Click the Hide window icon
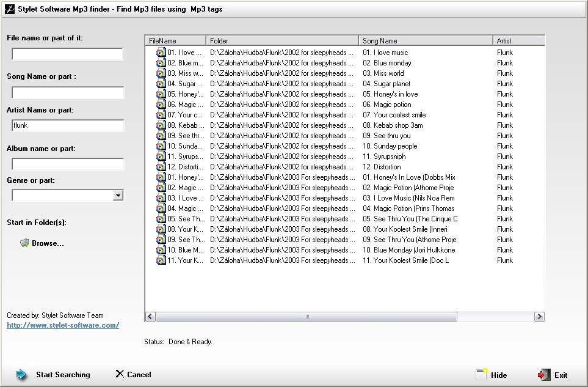 pyautogui.click(x=482, y=374)
